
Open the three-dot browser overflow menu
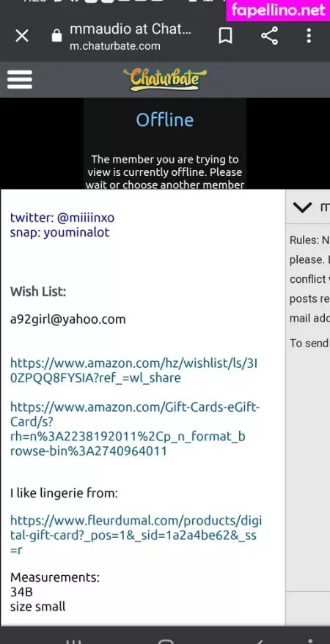pos(309,36)
